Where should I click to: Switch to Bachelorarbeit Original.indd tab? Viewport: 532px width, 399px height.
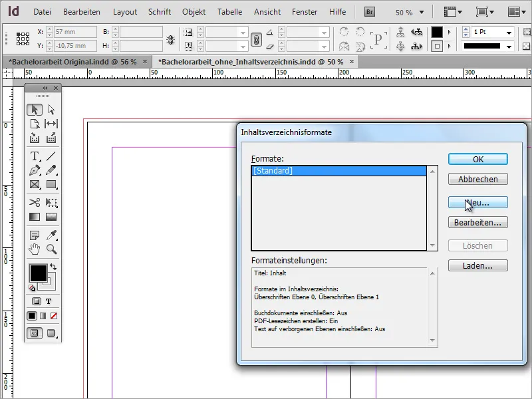tap(72, 62)
